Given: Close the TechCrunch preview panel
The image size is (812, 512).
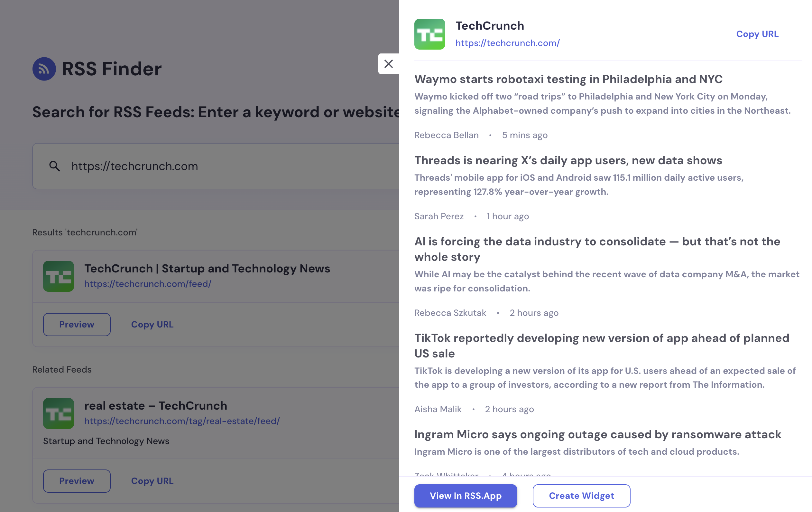Looking at the screenshot, I should click(x=388, y=64).
